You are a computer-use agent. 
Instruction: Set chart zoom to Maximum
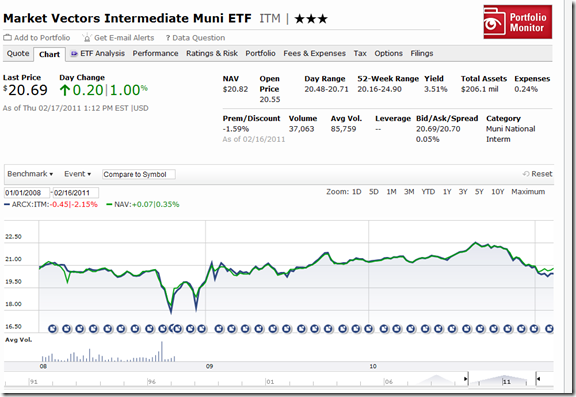point(528,192)
